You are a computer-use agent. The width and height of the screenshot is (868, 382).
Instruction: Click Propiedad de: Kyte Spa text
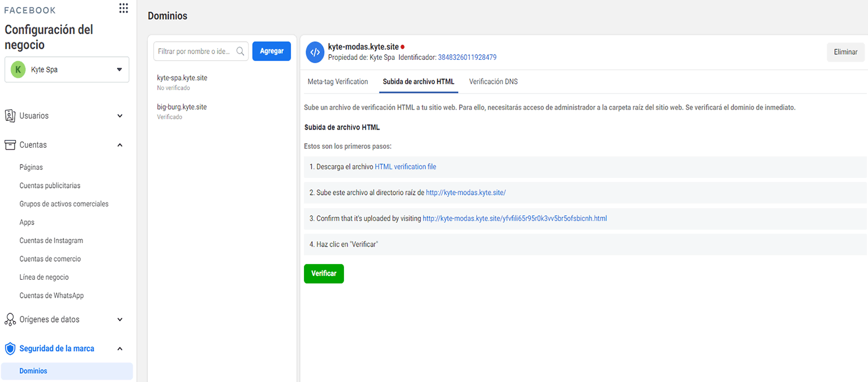(362, 58)
